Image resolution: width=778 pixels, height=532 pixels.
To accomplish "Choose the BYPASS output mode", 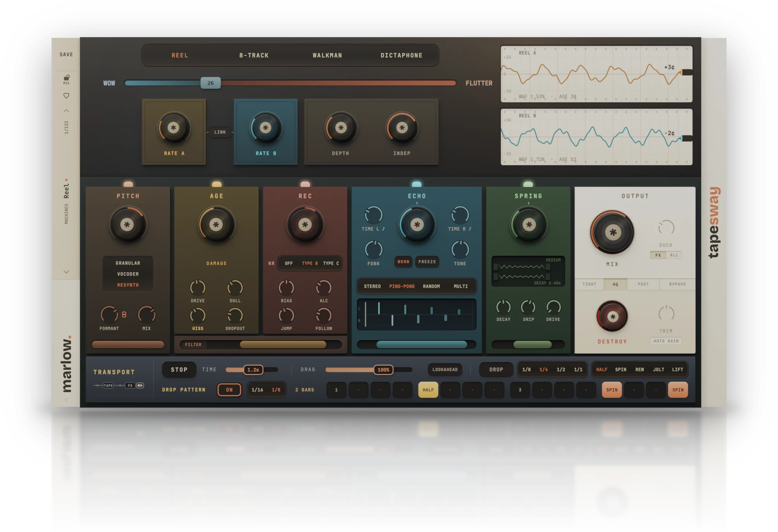I will coord(677,284).
